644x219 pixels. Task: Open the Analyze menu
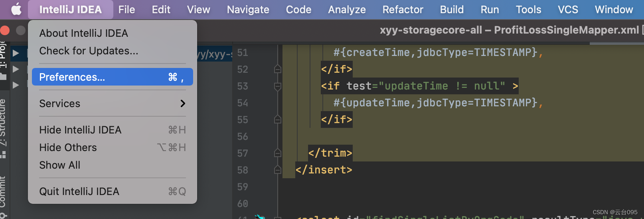[x=347, y=10]
